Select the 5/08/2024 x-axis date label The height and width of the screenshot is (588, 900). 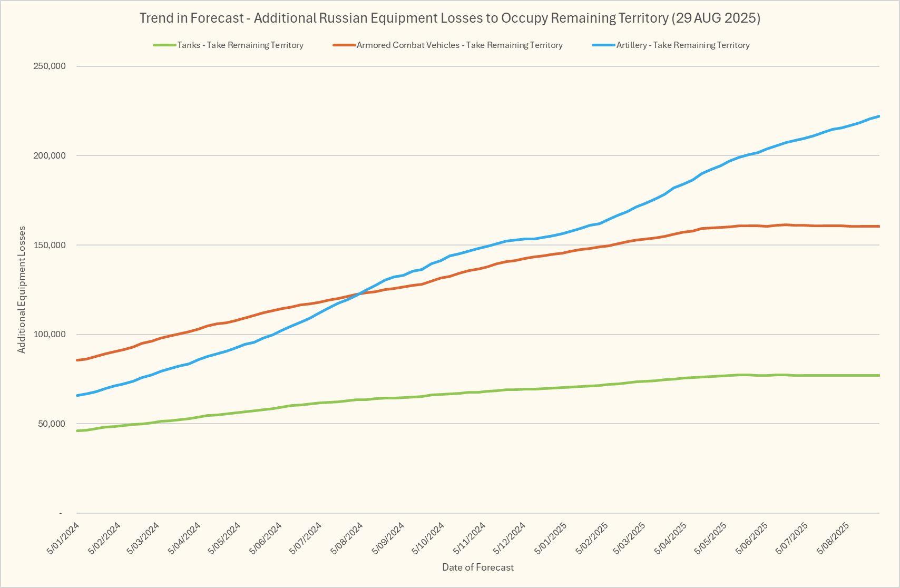pyautogui.click(x=347, y=538)
